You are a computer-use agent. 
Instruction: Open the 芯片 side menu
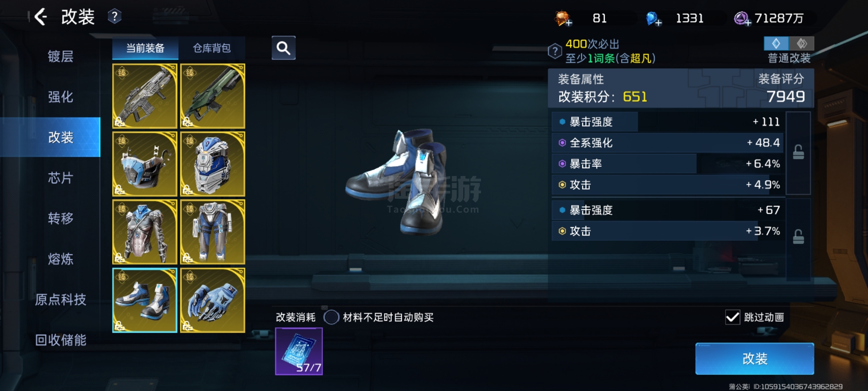pyautogui.click(x=60, y=178)
